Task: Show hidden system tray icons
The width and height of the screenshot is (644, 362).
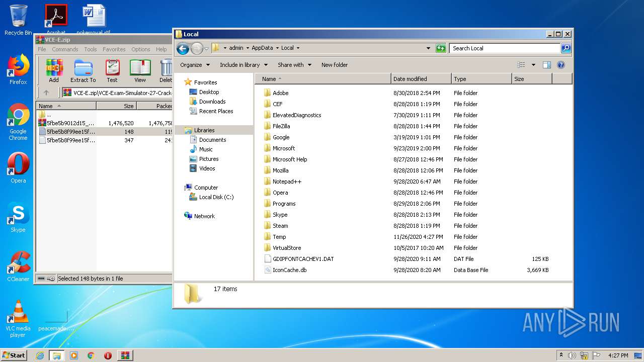Action: tap(561, 355)
